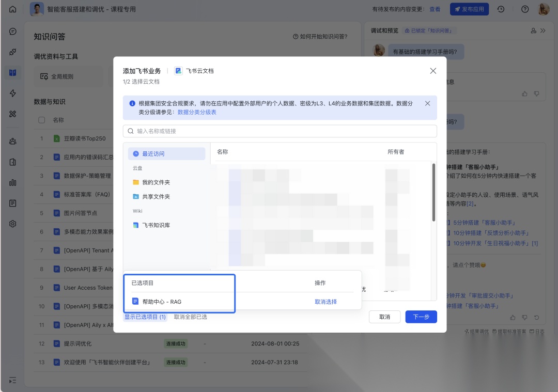Image resolution: width=558 pixels, height=392 pixels.
Task: Open version history clock icon
Action: tap(501, 9)
